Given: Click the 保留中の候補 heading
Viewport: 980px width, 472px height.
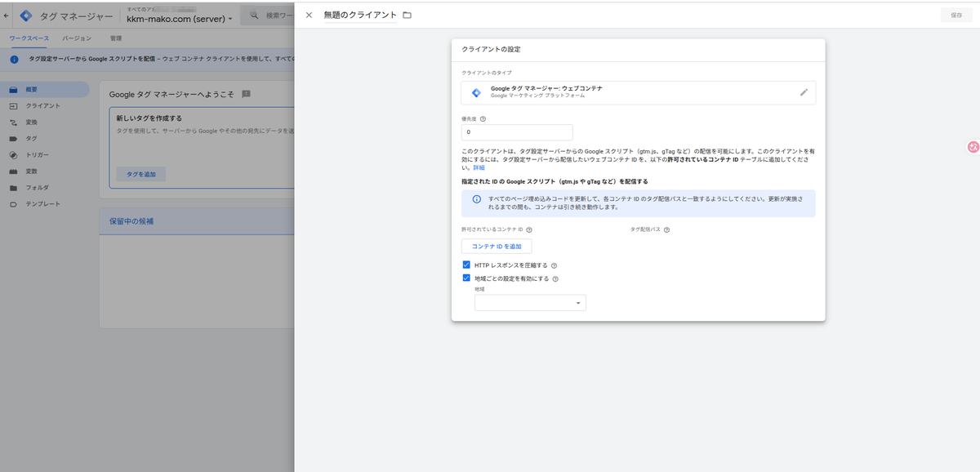Looking at the screenshot, I should 131,221.
